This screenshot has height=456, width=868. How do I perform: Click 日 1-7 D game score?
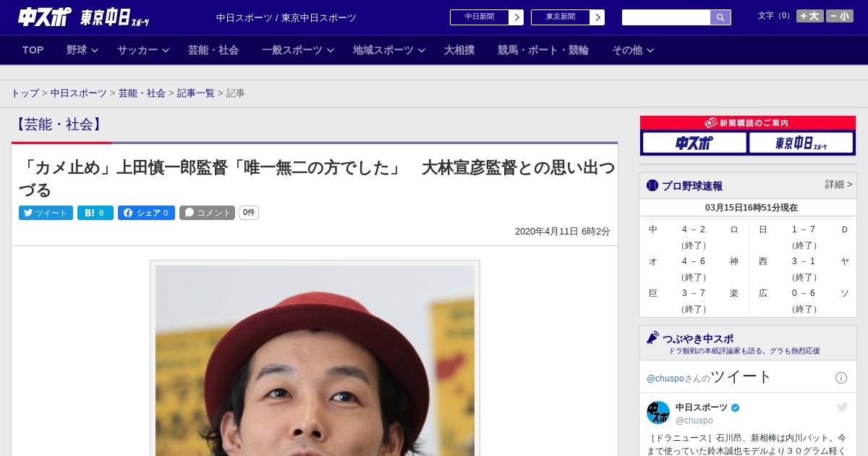tap(804, 229)
